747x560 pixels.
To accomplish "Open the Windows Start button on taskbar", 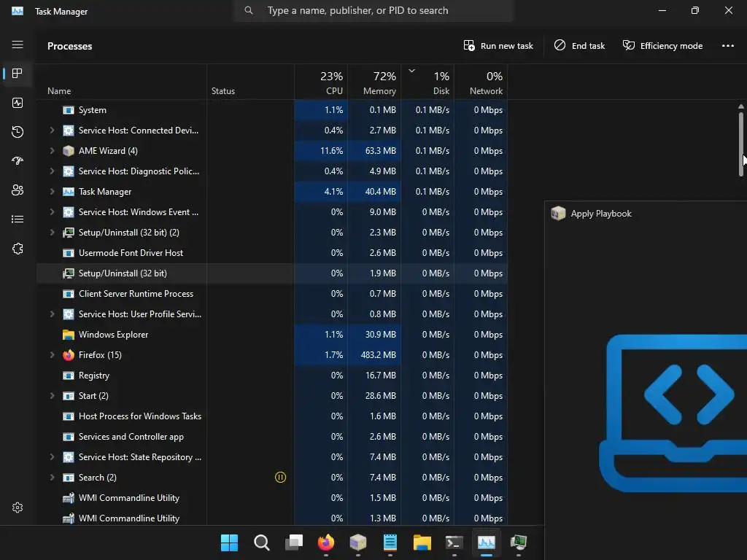I will pyautogui.click(x=229, y=542).
